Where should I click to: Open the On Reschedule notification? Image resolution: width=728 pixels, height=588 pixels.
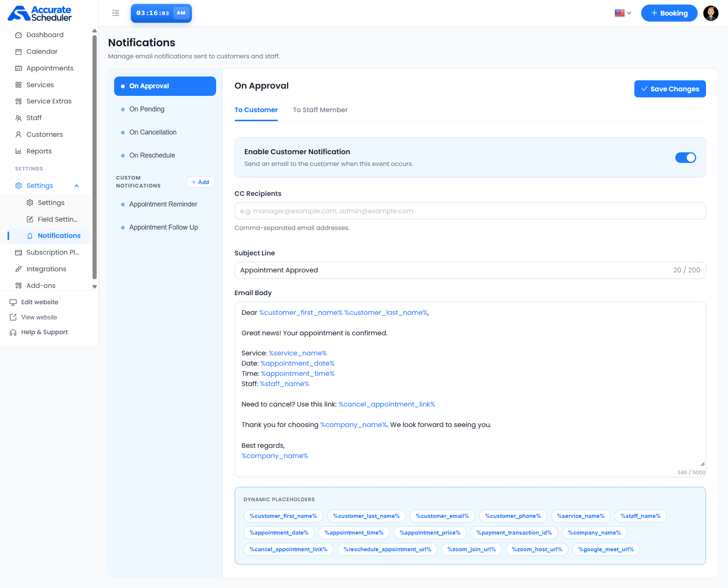(x=165, y=156)
